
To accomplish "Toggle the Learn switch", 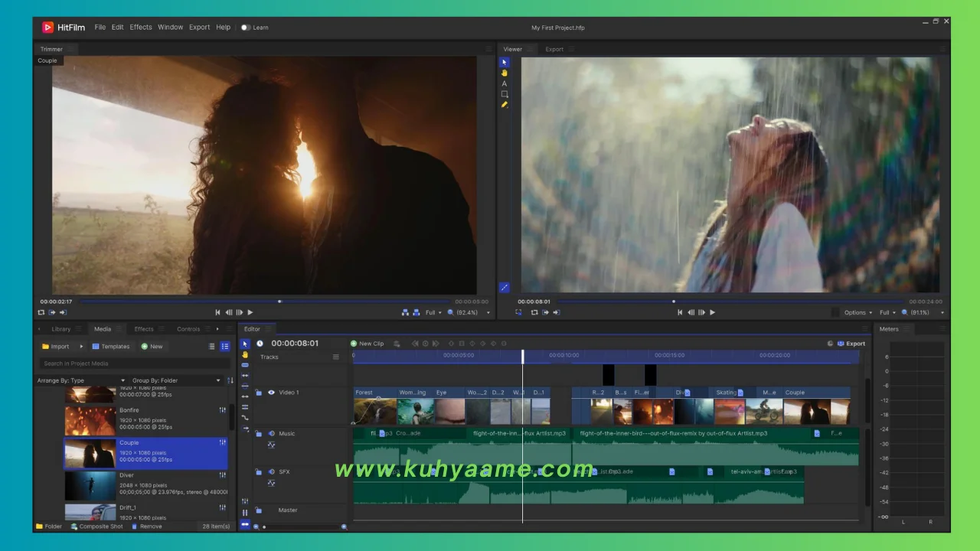I will coord(245,28).
